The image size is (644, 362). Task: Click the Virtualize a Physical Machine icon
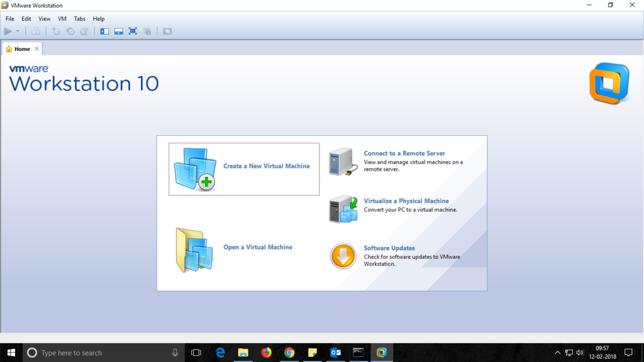(343, 209)
